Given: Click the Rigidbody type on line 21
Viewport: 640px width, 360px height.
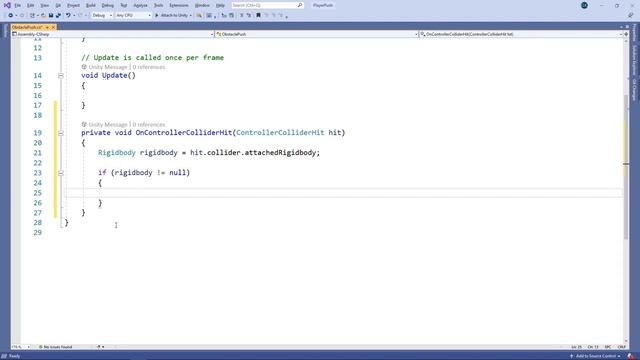Looking at the screenshot, I should 117,153.
